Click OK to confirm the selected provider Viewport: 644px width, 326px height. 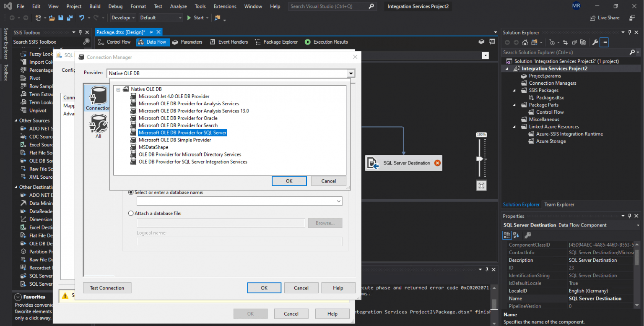point(289,181)
